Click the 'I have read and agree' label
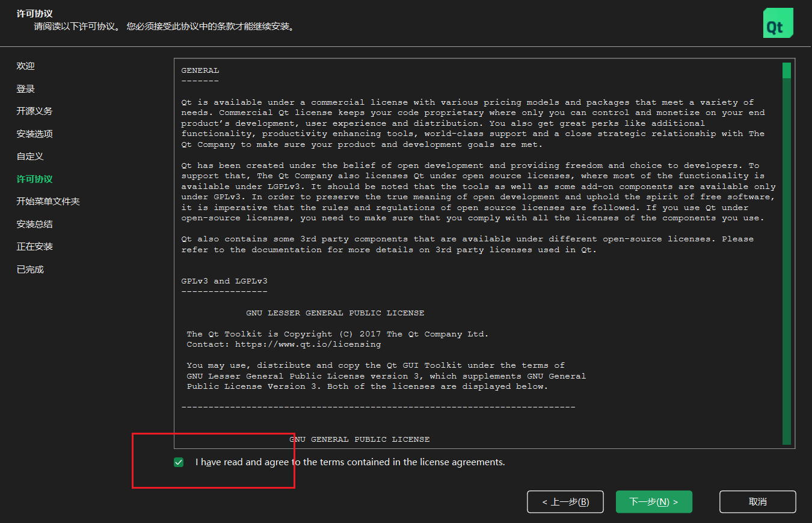The height and width of the screenshot is (523, 812). [350, 462]
